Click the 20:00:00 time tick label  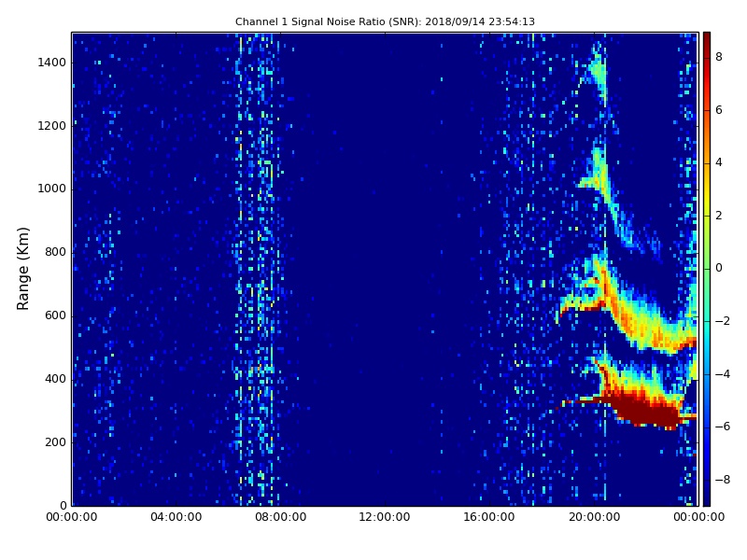click(x=594, y=517)
